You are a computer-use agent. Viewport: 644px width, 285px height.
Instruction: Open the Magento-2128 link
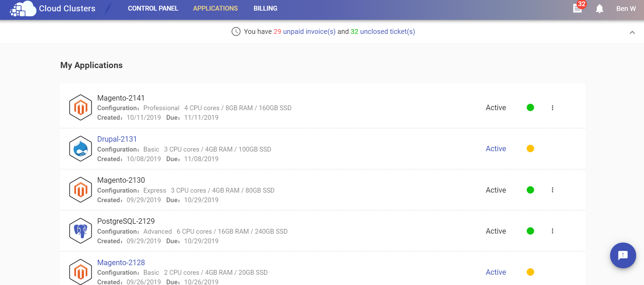point(121,262)
